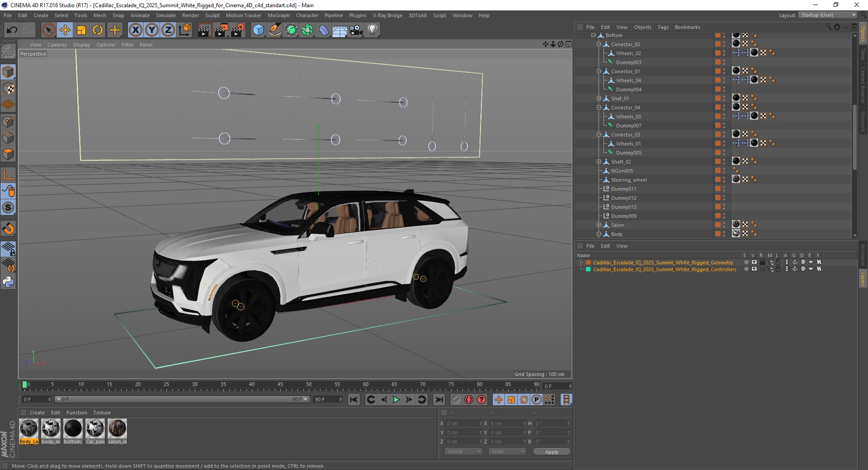868x470 pixels.
Task: Open the Character menu
Action: 307,15
